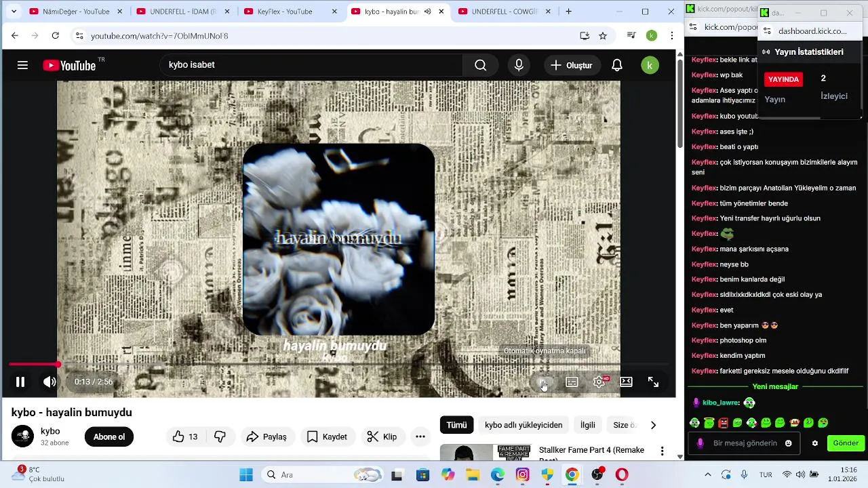Jump to Yeni mesajlar in chat
The height and width of the screenshot is (488, 868).
point(775,386)
